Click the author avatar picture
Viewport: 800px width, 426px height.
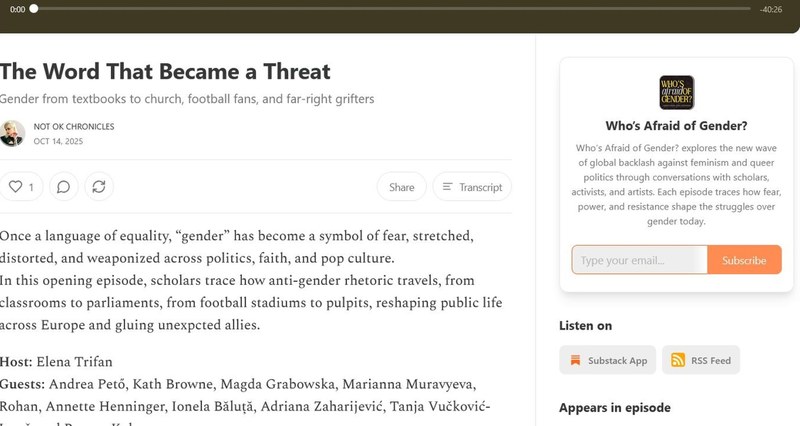coord(12,133)
